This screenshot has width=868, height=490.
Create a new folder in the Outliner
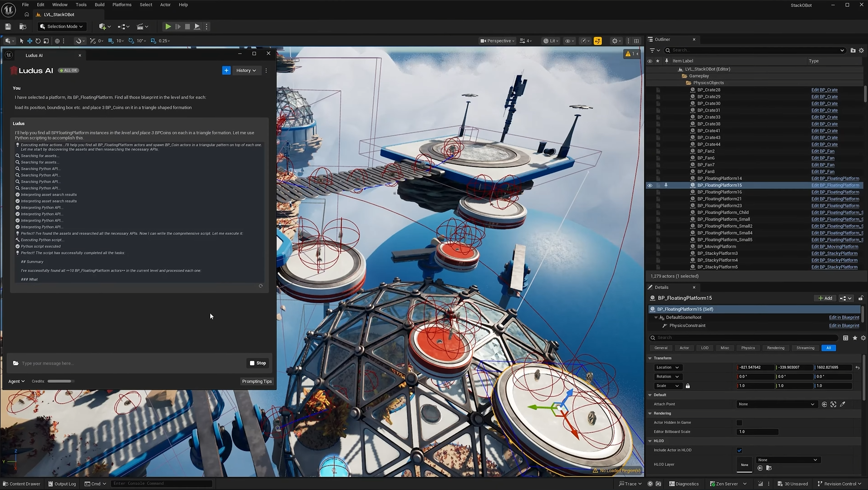853,50
